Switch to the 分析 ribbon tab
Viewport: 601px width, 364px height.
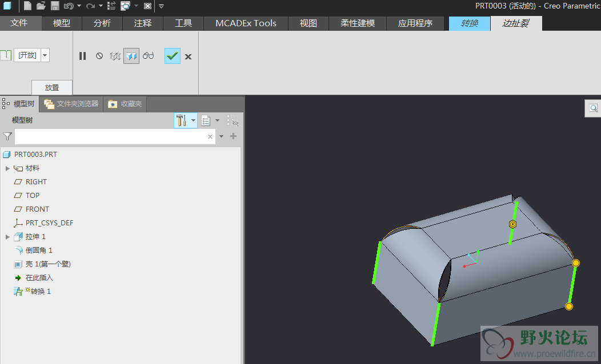coord(102,23)
